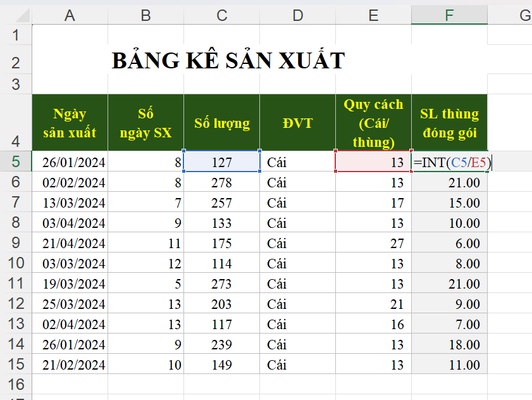Click result cell 7.00
The image size is (532, 400).
(x=449, y=323)
